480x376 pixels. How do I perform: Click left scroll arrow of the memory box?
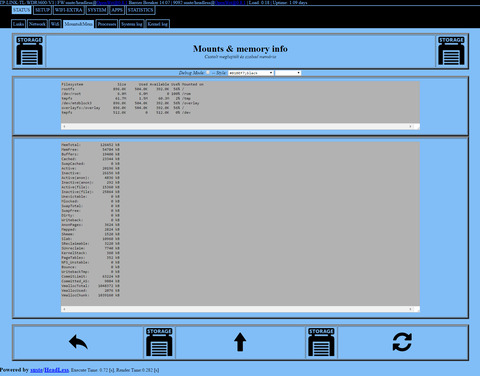tap(64, 309)
